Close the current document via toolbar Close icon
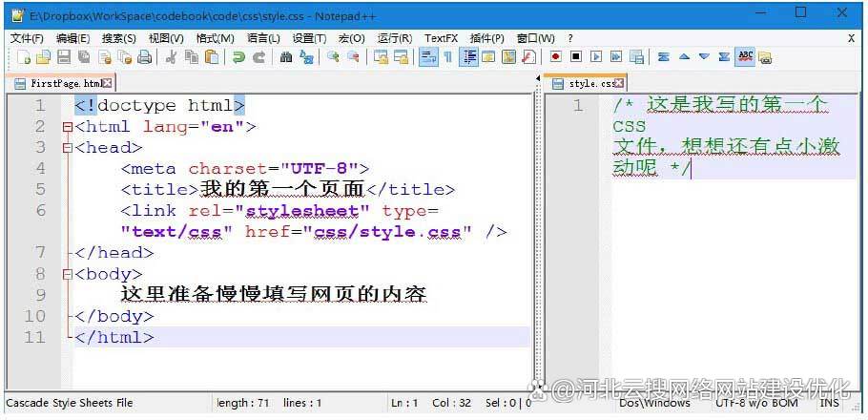 point(105,57)
